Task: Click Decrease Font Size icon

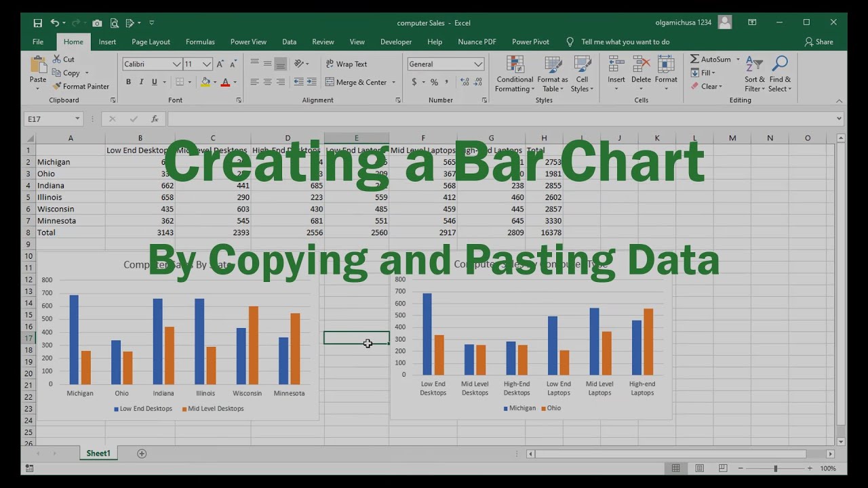Action: point(233,64)
